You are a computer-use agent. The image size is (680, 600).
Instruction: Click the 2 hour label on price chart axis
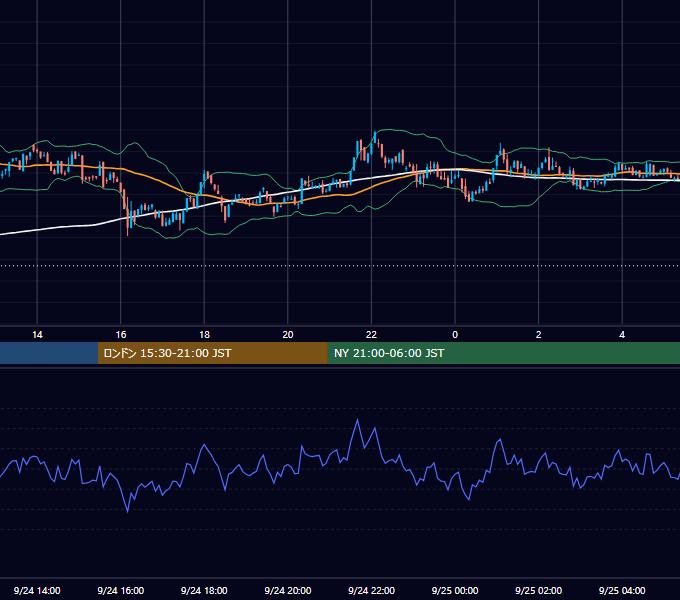[x=539, y=335]
